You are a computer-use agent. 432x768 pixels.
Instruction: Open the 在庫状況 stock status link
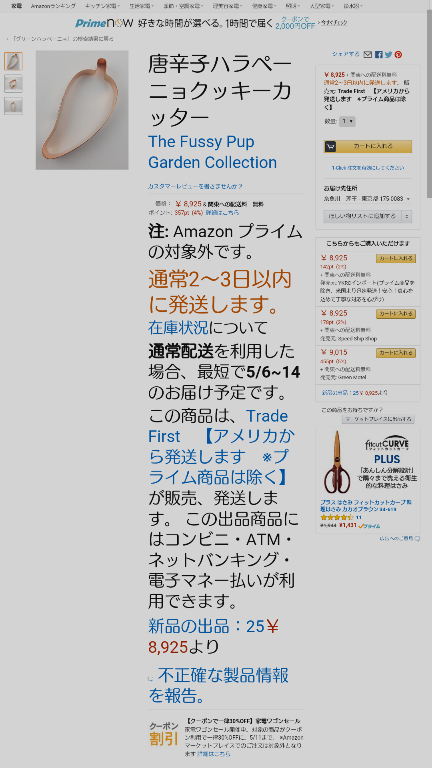click(x=178, y=327)
